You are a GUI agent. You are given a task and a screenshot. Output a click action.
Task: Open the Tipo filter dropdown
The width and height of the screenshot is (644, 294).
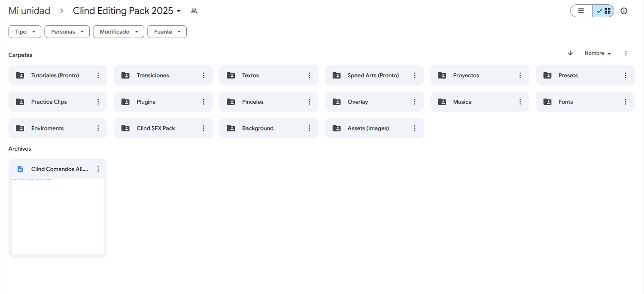25,32
